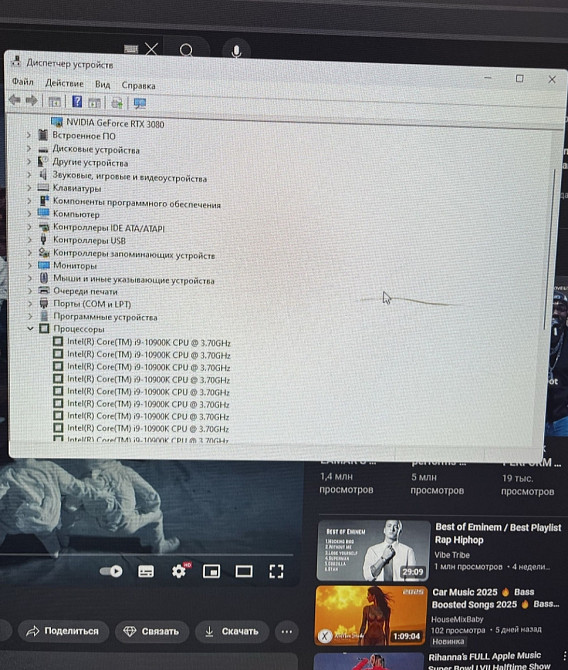Open the Файл menu
The height and width of the screenshot is (670, 568).
point(22,81)
